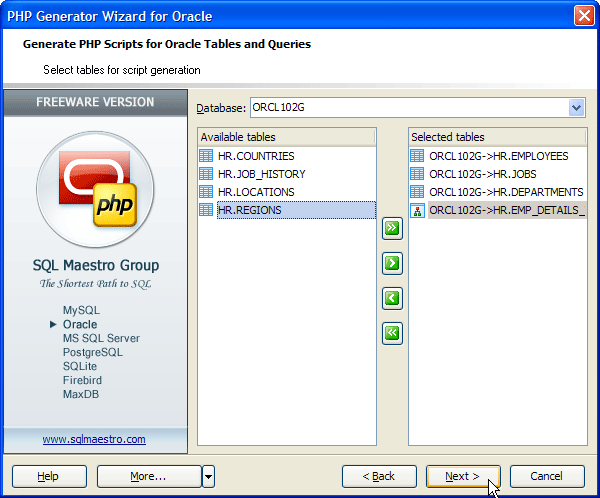Select ORCL102G->HR.DEPARTMENTS in selected tables
Viewport: 600px width, 498px height.
pos(506,192)
